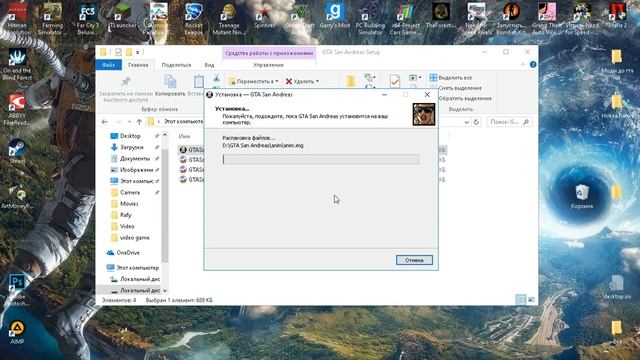Viewport: 640px width, 360px height.
Task: Open the ABBYY FineReader desktop shortcut
Action: (x=17, y=109)
